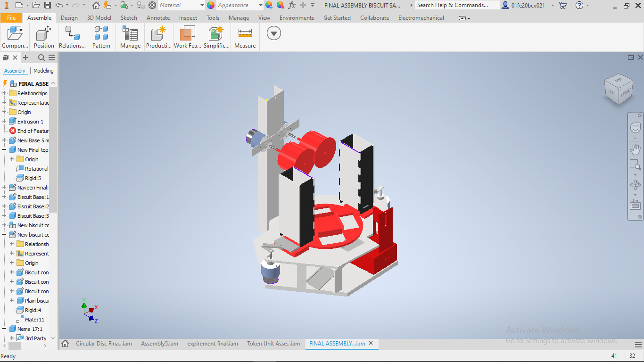Screen dimensions: 644x362
Task: Click the fx parameters icon
Action: point(292,5)
